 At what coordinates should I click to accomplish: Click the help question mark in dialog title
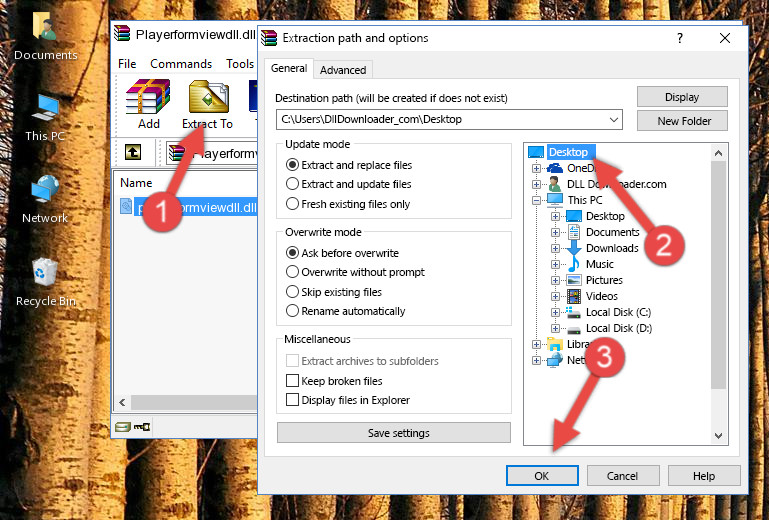coord(680,38)
